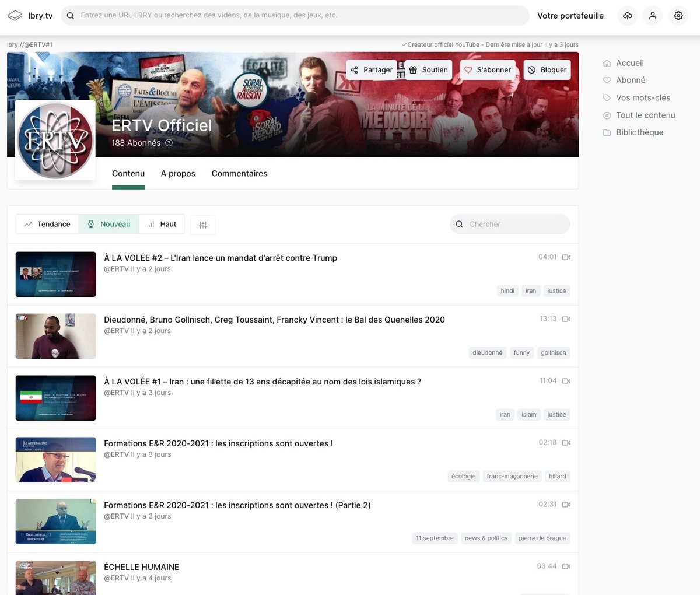Open Formations E&R (Partie 2) video title
700x595 pixels.
(237, 505)
